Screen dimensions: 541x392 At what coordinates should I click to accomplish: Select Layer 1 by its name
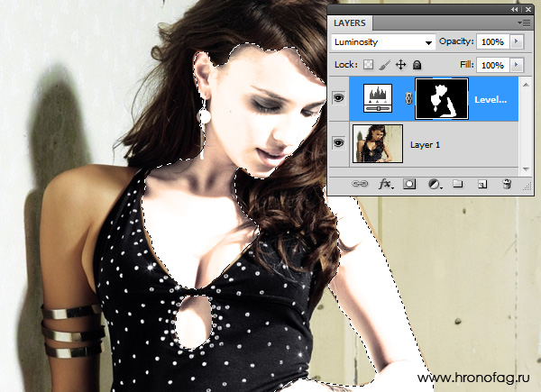[x=425, y=145]
